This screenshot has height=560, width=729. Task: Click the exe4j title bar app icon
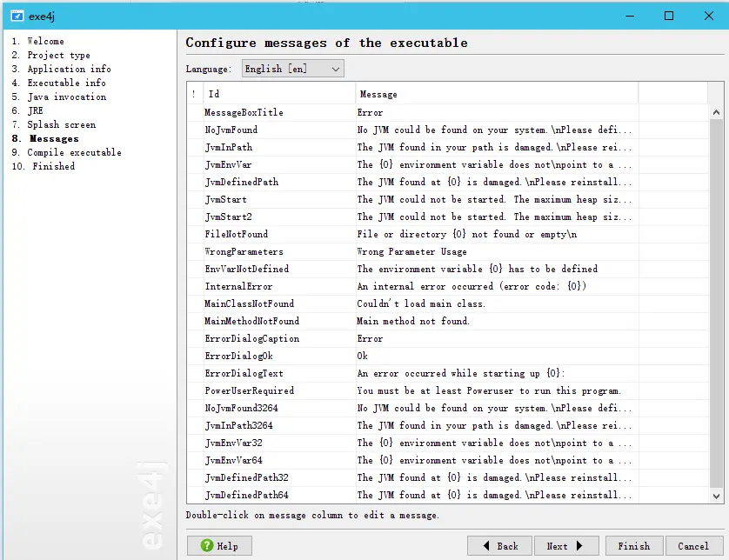pos(17,17)
